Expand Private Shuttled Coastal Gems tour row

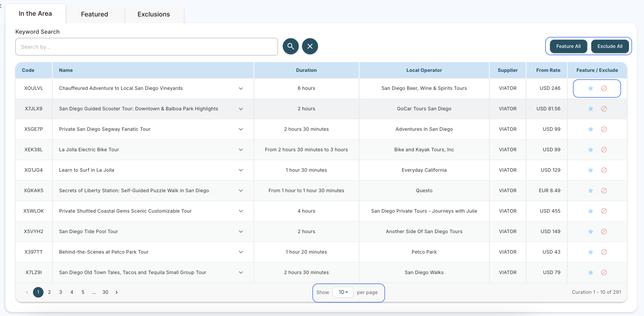point(241,211)
